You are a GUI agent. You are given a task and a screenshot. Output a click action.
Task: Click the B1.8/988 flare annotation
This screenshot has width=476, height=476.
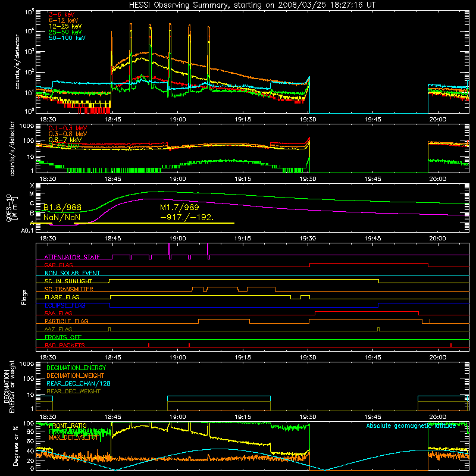[62, 207]
